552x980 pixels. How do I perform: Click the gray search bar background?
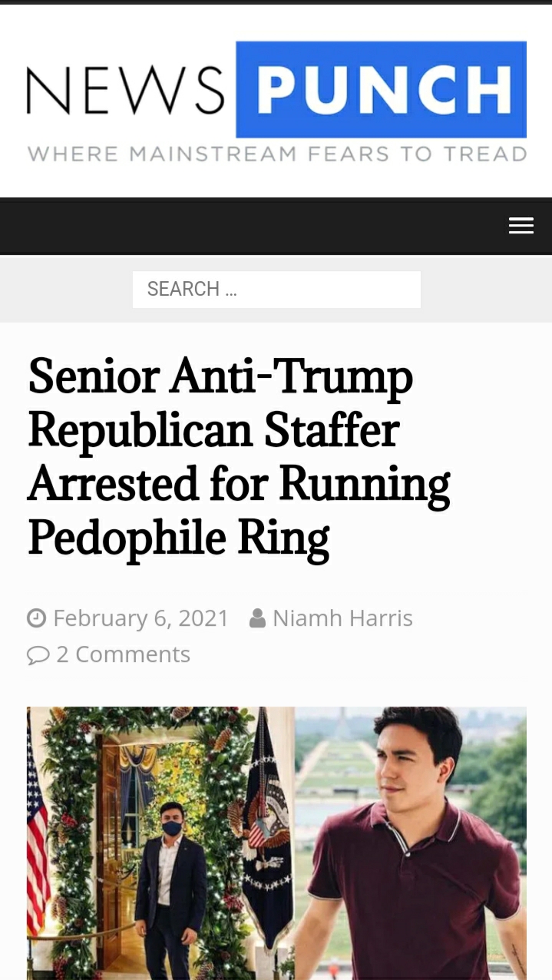tap(476, 290)
